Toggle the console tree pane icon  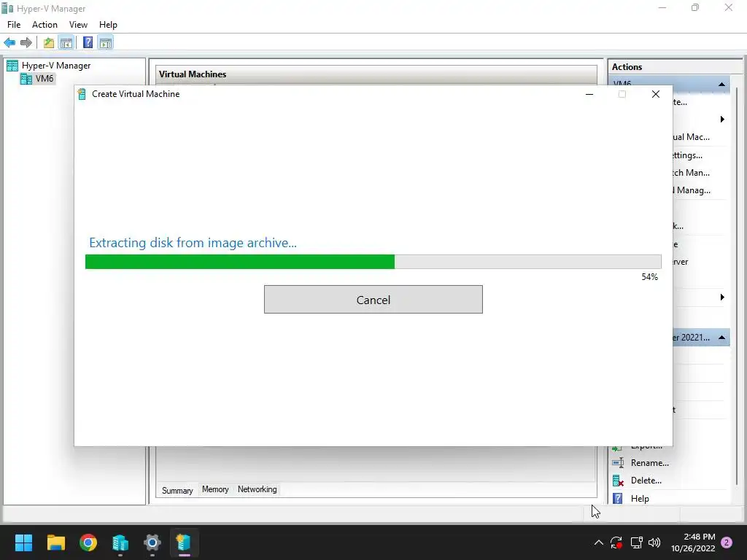tap(66, 43)
